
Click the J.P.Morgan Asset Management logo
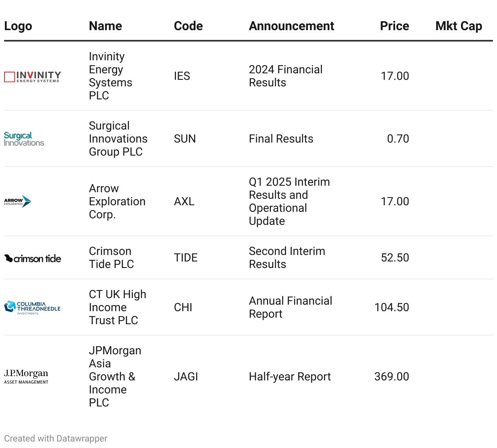click(x=26, y=376)
